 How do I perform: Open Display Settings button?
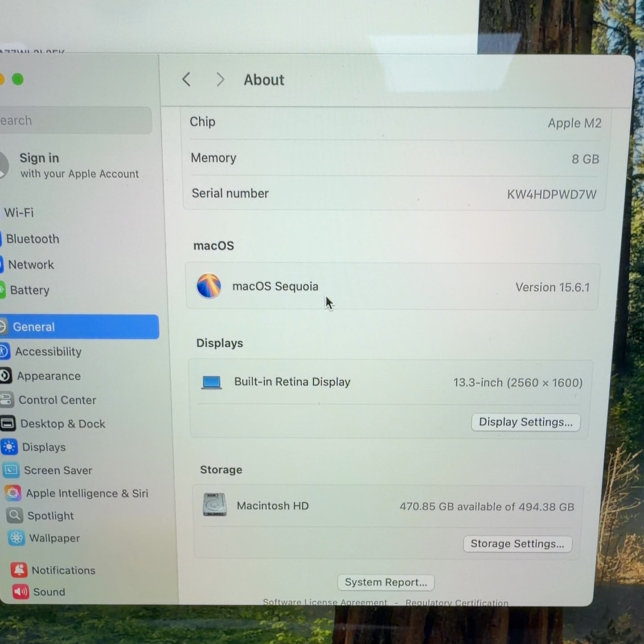click(526, 422)
